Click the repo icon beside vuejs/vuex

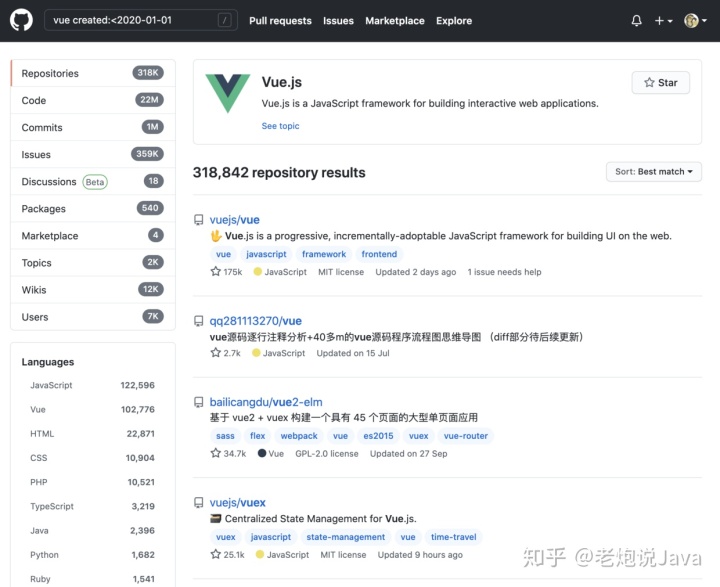198,503
